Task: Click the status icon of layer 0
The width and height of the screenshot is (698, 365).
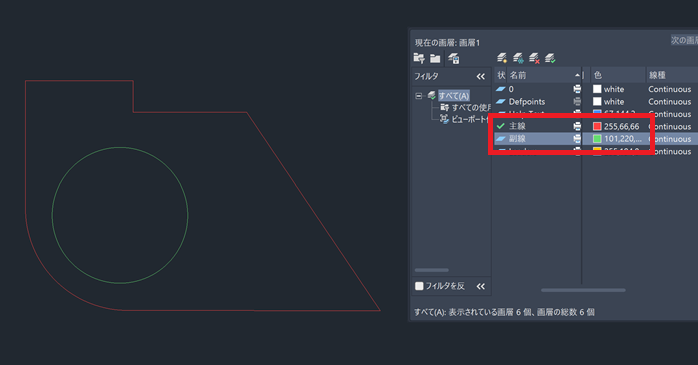Action: (x=501, y=89)
